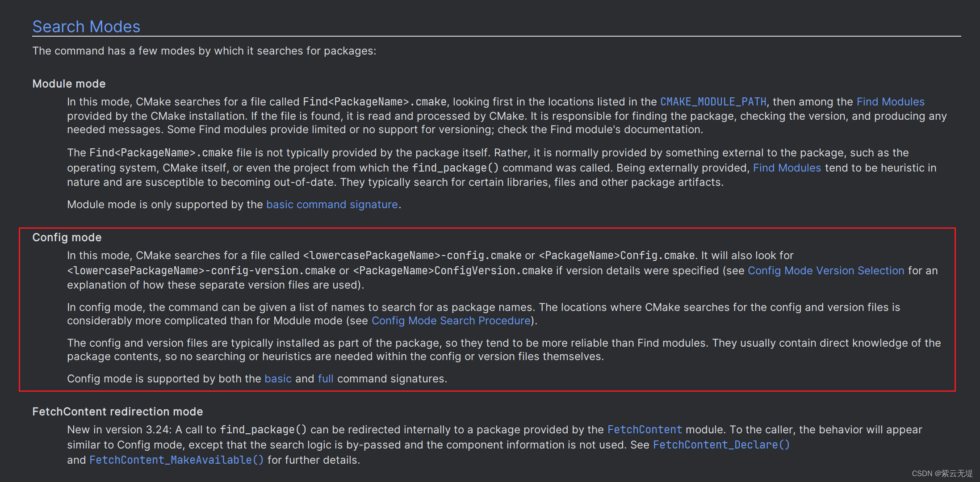Open the Search Modes heading link
Image resolution: width=980 pixels, height=482 pixels.
[x=86, y=26]
